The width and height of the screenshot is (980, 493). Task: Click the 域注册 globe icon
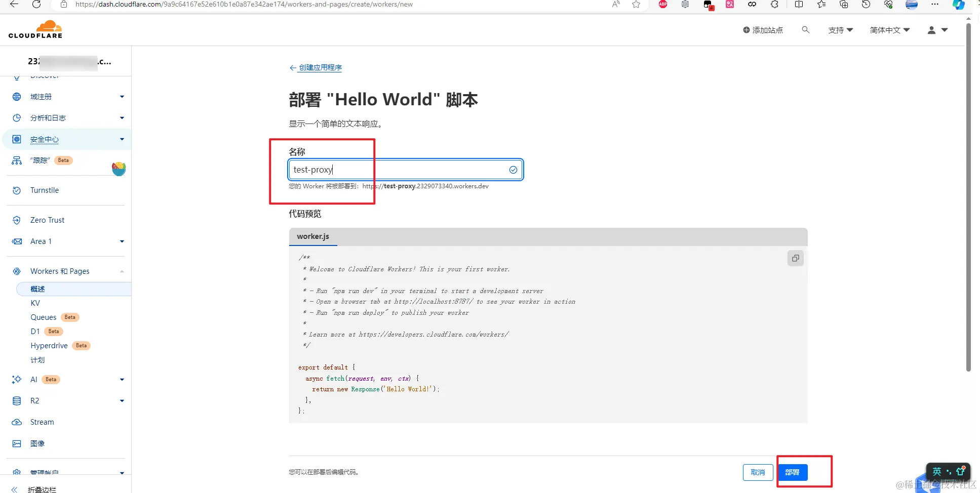(17, 97)
